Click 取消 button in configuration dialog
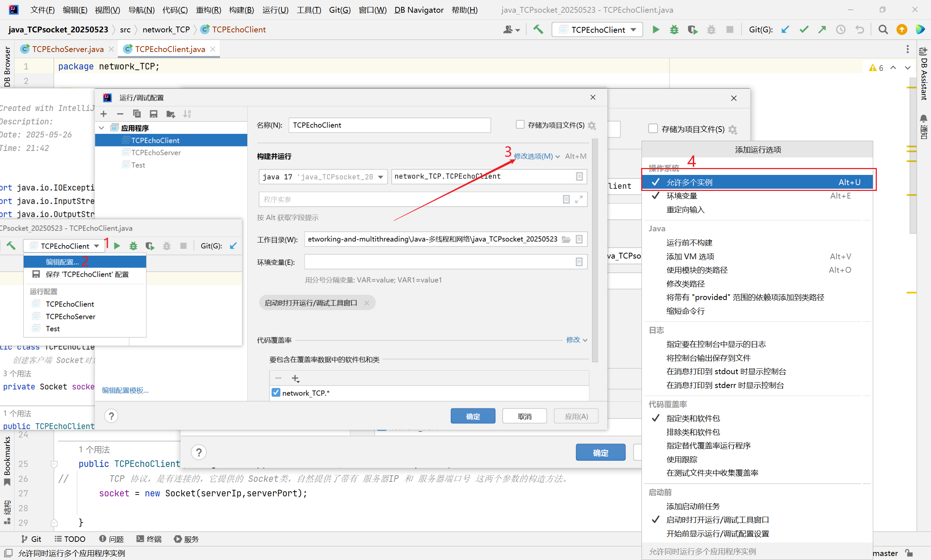Image resolution: width=931 pixels, height=560 pixels. pyautogui.click(x=524, y=416)
